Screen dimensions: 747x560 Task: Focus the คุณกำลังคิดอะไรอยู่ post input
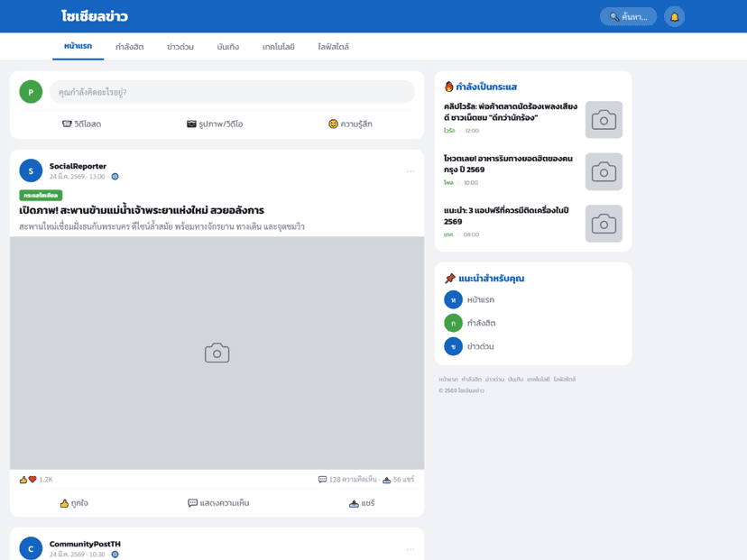click(x=232, y=92)
